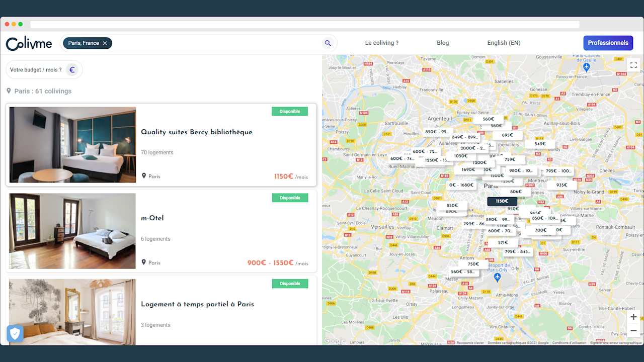This screenshot has height=362, width=644.
Task: Click the Logement à temps partiel photo
Action: pos(72,312)
